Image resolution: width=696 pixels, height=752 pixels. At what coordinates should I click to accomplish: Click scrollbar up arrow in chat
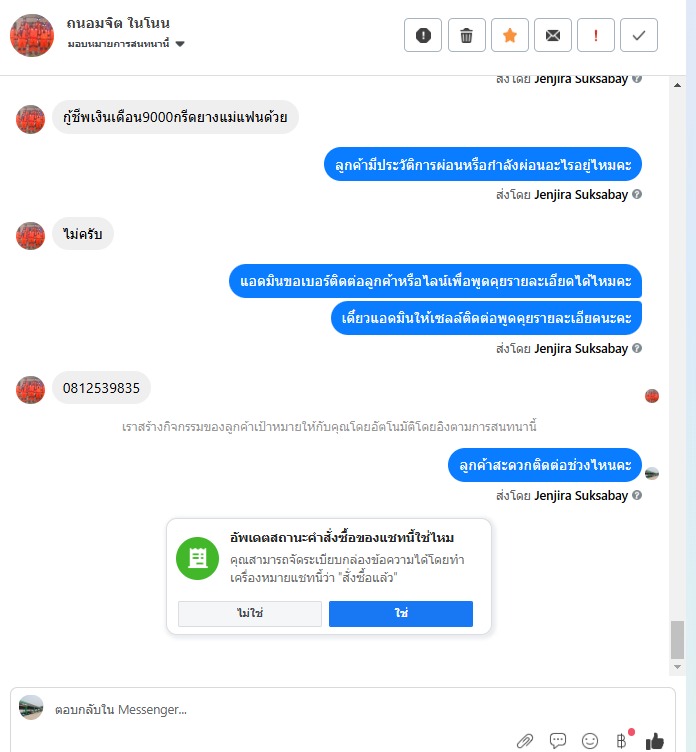click(x=677, y=85)
